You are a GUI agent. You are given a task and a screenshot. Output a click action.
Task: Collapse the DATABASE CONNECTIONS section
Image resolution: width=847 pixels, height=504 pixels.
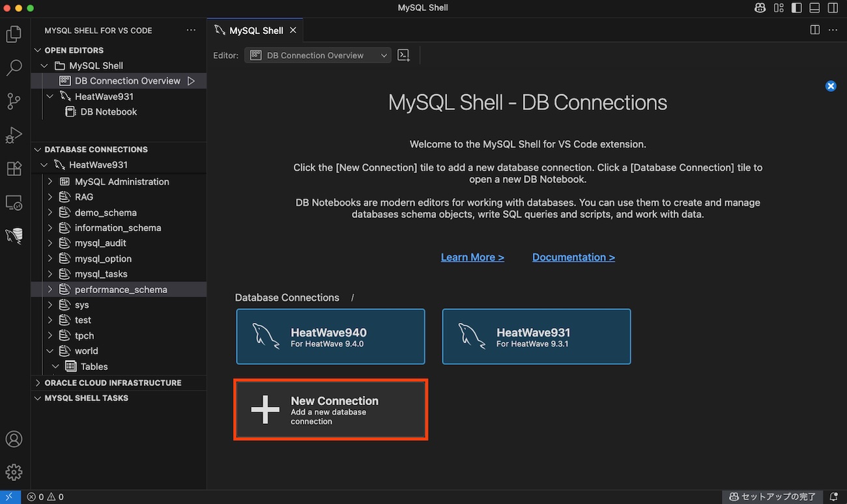point(38,149)
